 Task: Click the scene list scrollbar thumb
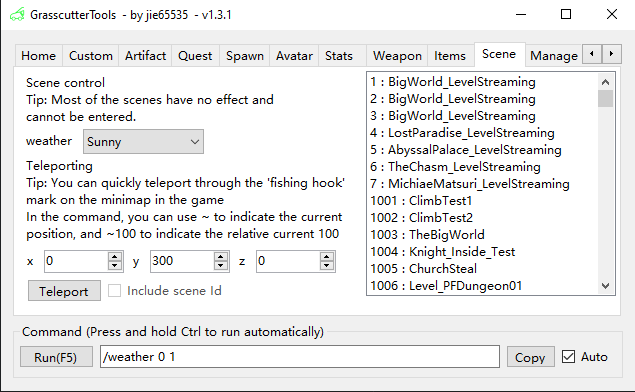tap(605, 98)
